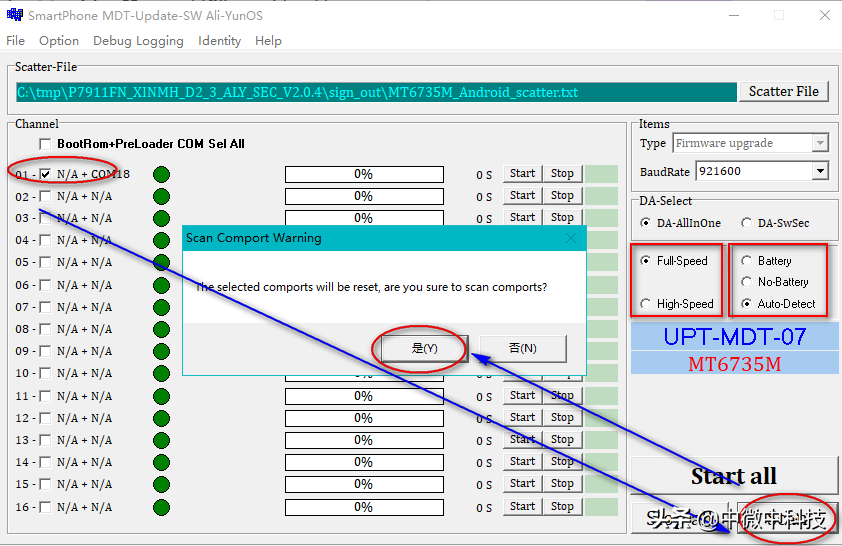Image resolution: width=842 pixels, height=546 pixels.
Task: Choose High-Speed mode
Action: tap(645, 304)
